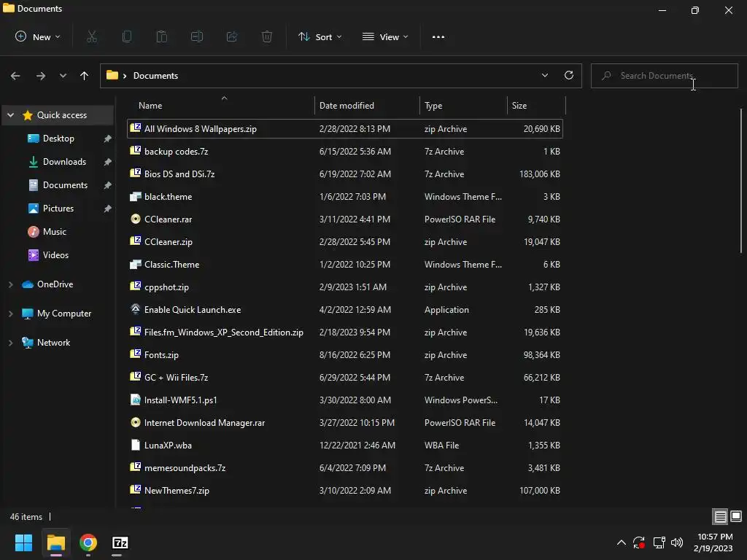Select Documents in the sidebar
Viewport: 747px width, 560px height.
coord(65,185)
